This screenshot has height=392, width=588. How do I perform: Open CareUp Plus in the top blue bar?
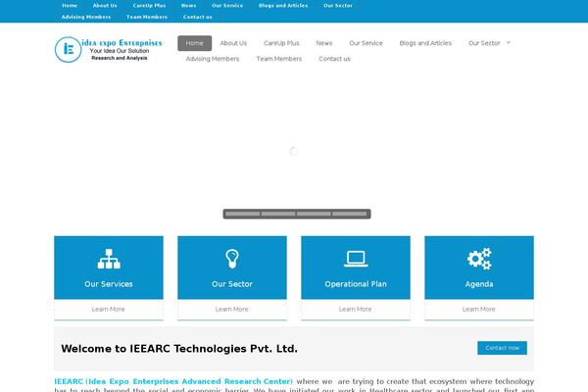coord(149,6)
